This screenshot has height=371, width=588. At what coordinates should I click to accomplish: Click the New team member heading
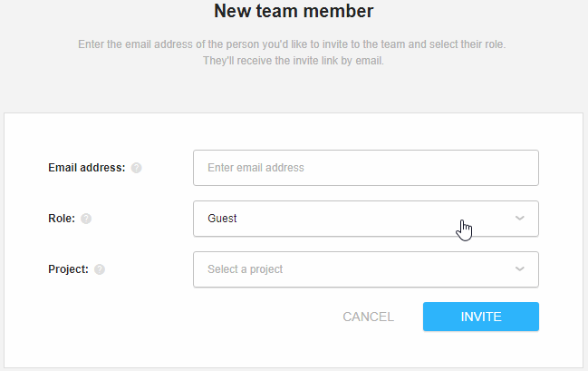(x=294, y=11)
